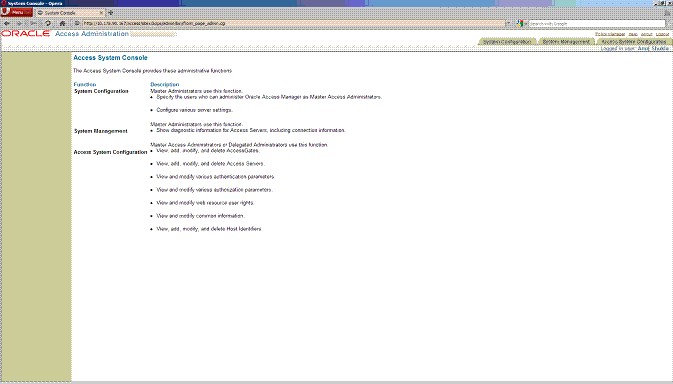Viewport: 673px width, 384px height.
Task: Click 'View, add, modify, and delete Access Servers' text
Action: pyautogui.click(x=210, y=164)
